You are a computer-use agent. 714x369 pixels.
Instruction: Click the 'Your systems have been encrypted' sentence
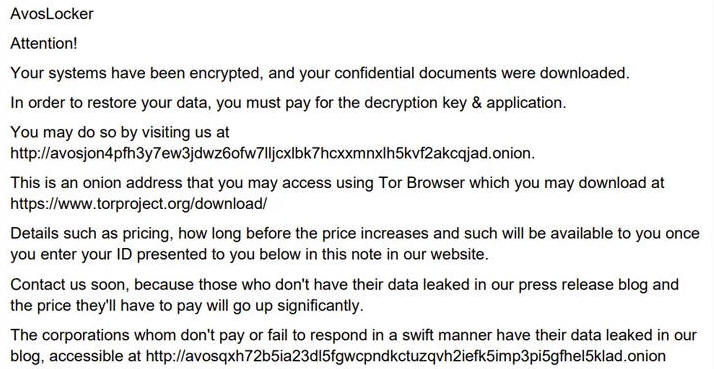click(x=320, y=73)
